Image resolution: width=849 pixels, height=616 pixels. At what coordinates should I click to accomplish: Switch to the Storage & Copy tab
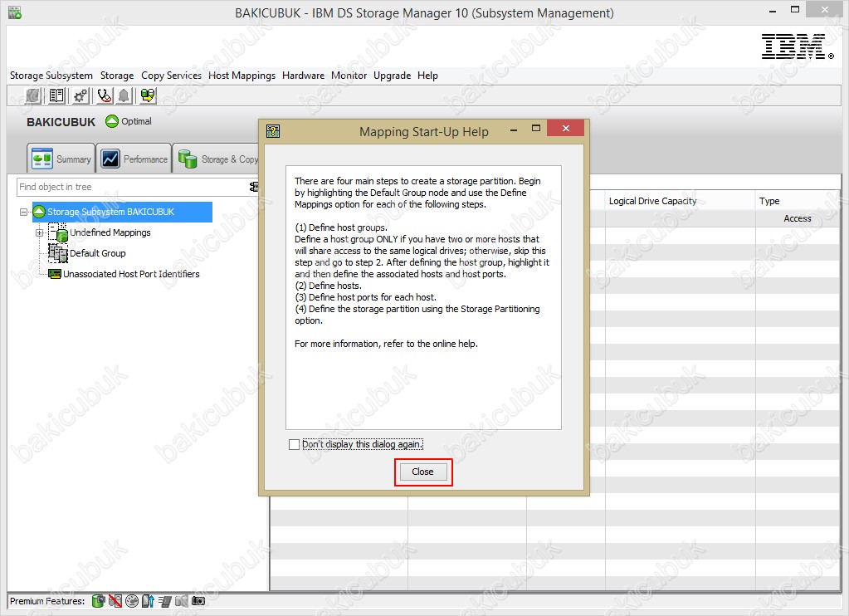click(217, 159)
